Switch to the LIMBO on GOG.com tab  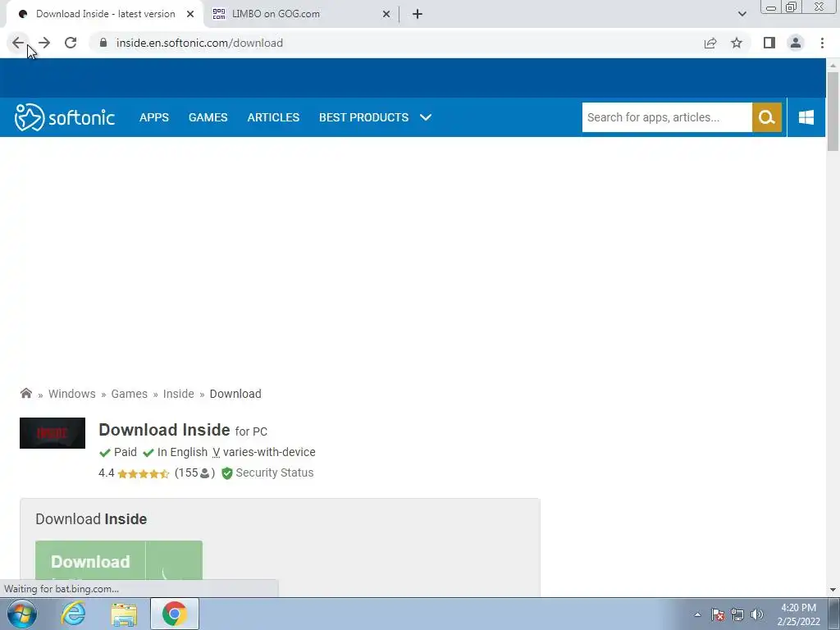tap(301, 14)
